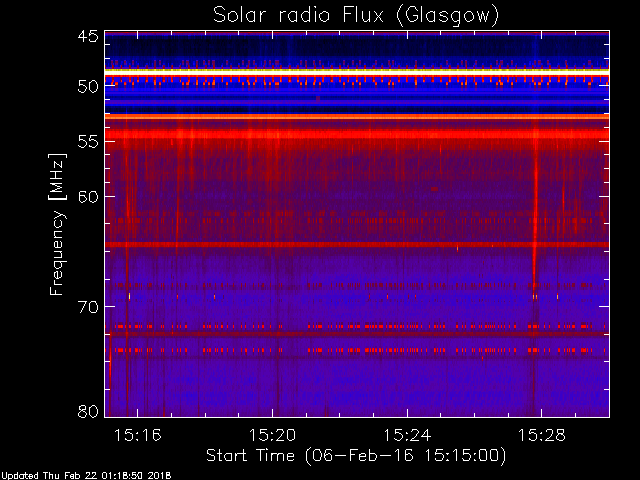This screenshot has height=480, width=640.
Task: Click the "Updated Thu Feb 22 01:18:50 2018" footer text
Action: [x=86, y=476]
